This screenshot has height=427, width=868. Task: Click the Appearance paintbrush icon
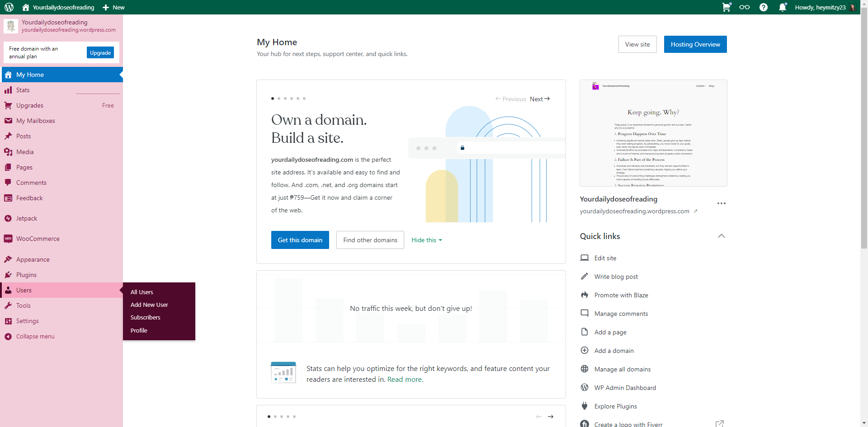pyautogui.click(x=8, y=259)
